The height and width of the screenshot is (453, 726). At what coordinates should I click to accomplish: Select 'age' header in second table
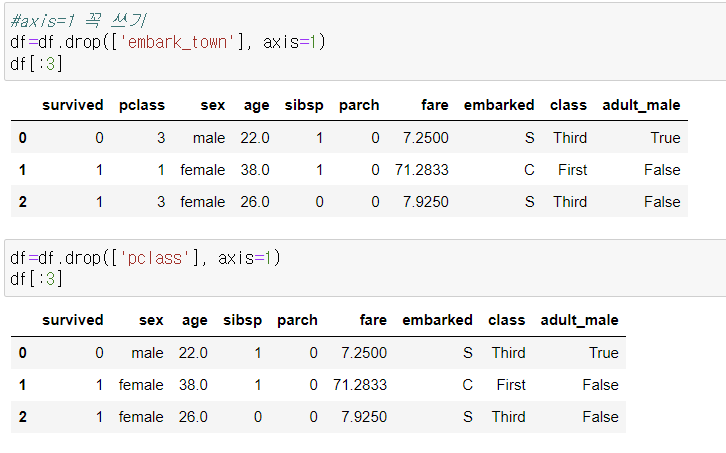(194, 321)
